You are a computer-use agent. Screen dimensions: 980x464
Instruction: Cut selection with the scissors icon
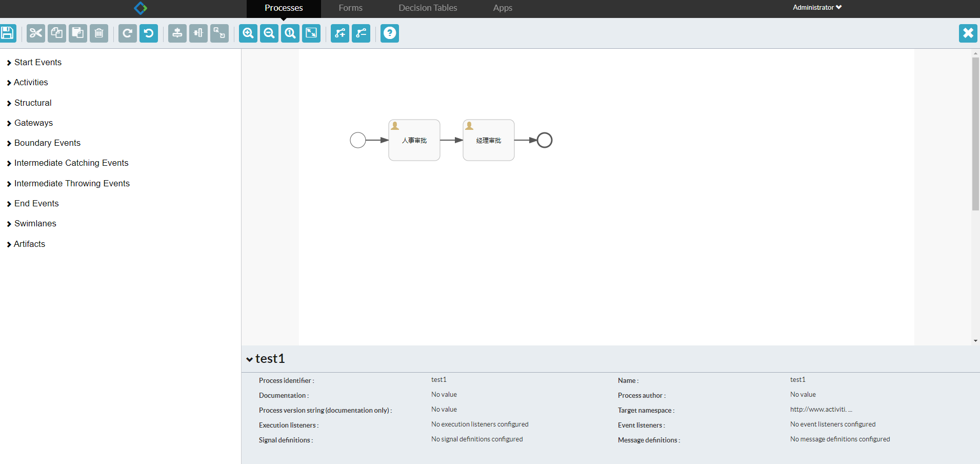click(x=36, y=33)
